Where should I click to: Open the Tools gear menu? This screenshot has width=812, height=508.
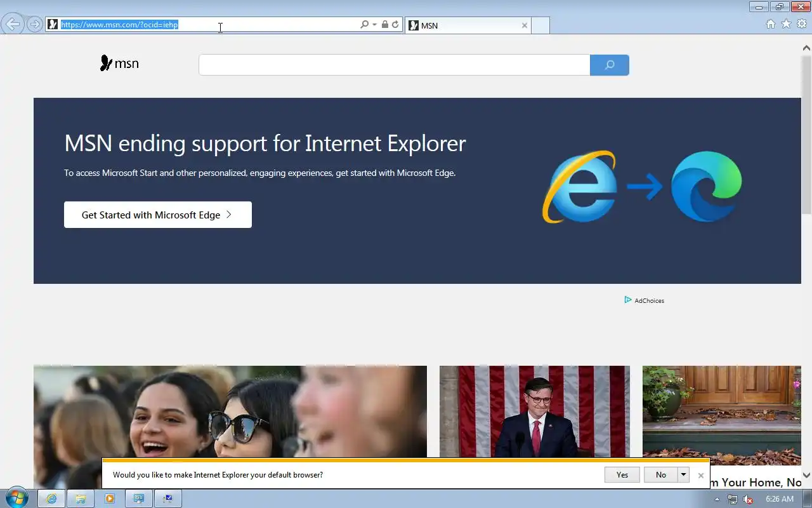pyautogui.click(x=802, y=24)
